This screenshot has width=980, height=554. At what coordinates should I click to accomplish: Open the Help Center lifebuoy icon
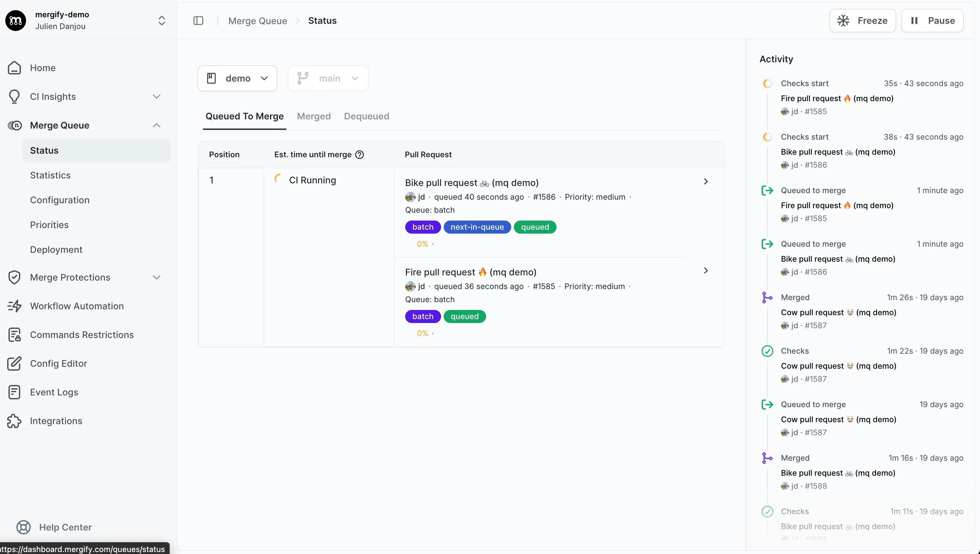(23, 527)
